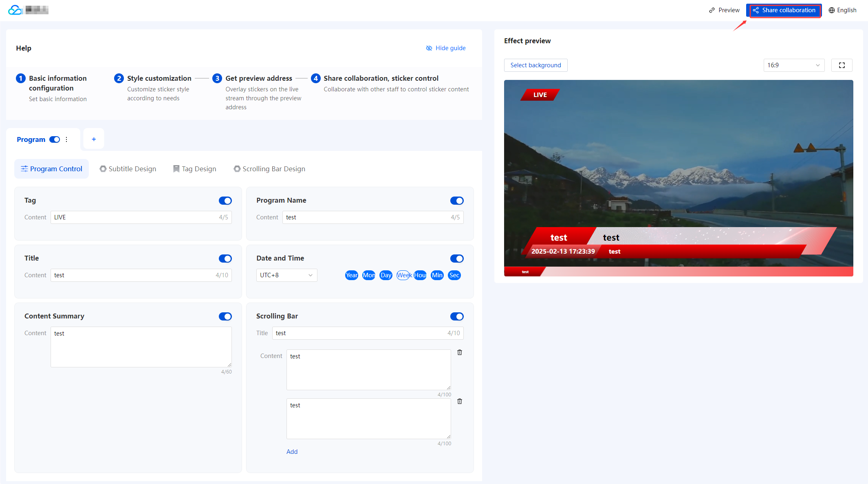Click the cloud logo in top-left

pos(15,10)
